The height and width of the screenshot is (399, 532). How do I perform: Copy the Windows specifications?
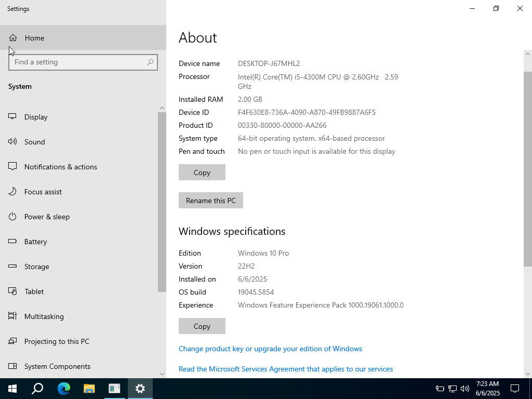coord(202,326)
